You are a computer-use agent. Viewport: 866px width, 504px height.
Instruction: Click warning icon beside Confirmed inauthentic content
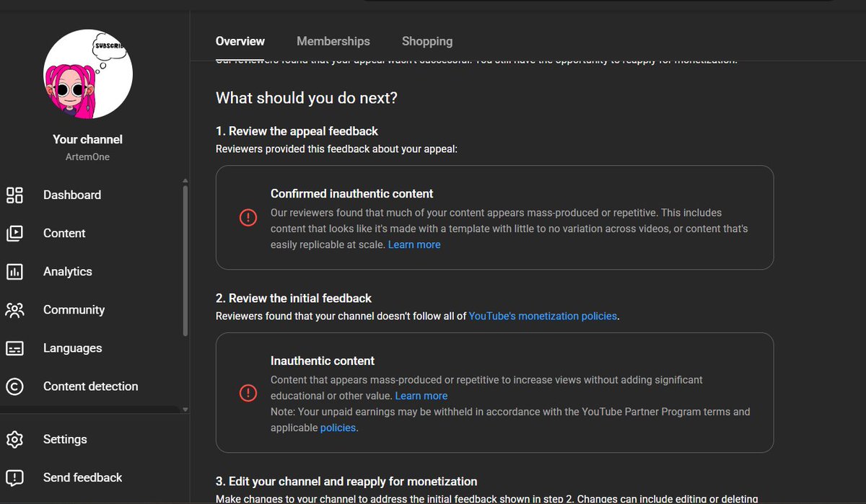pos(248,218)
